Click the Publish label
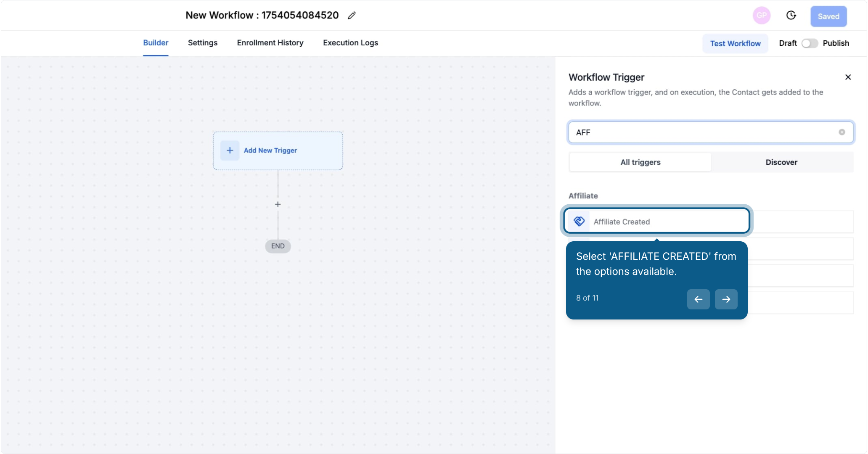The height and width of the screenshot is (454, 868). (836, 43)
